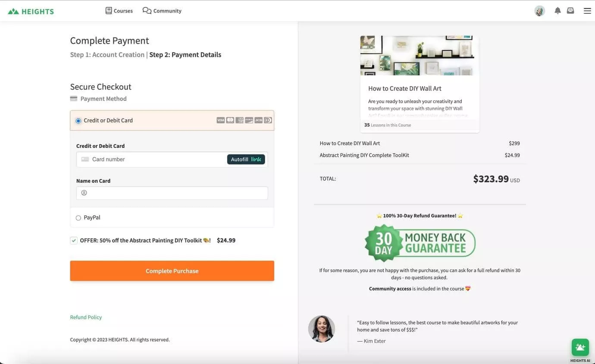The image size is (595, 364).
Task: Click the user profile avatar
Action: coord(539,11)
